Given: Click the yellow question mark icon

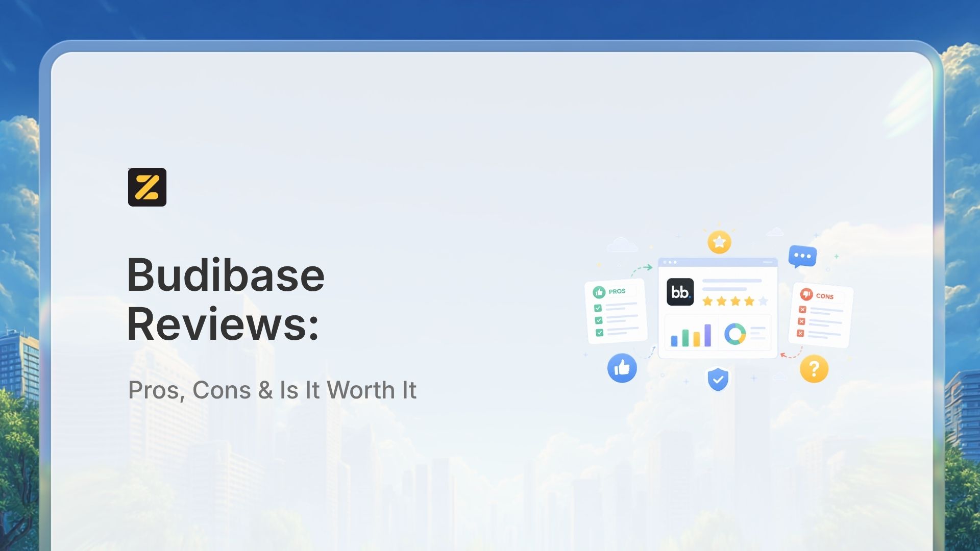Looking at the screenshot, I should tap(814, 369).
